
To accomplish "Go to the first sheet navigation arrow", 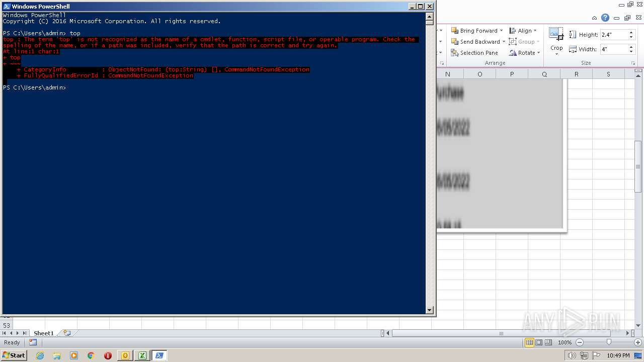I will coord(5,333).
